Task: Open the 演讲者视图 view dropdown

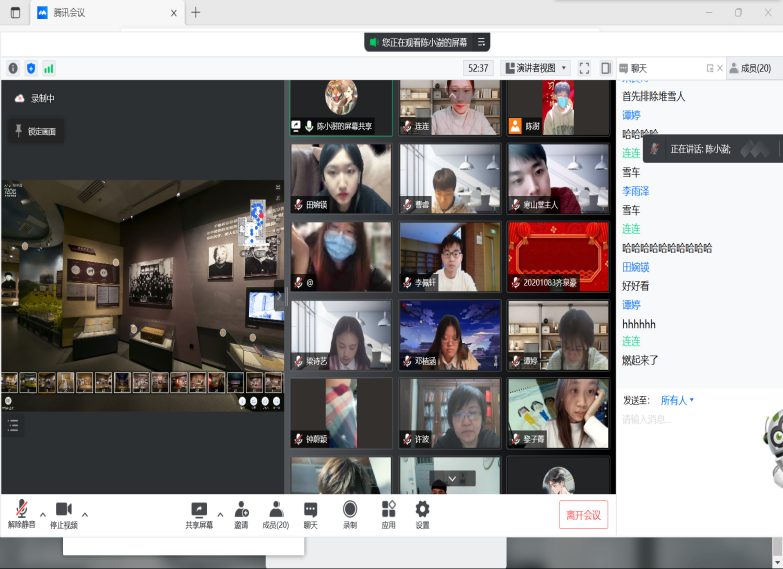Action: (535, 68)
